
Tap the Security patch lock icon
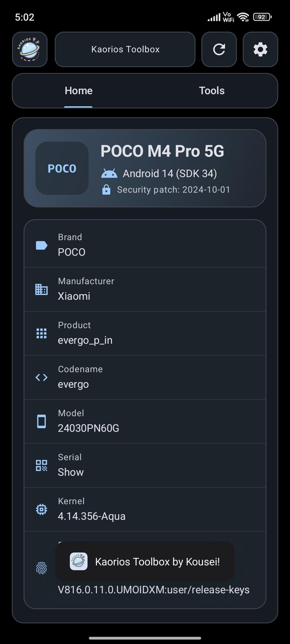106,189
